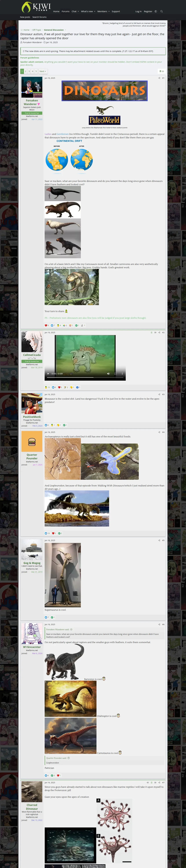Open the What's new menu item

(87, 11)
